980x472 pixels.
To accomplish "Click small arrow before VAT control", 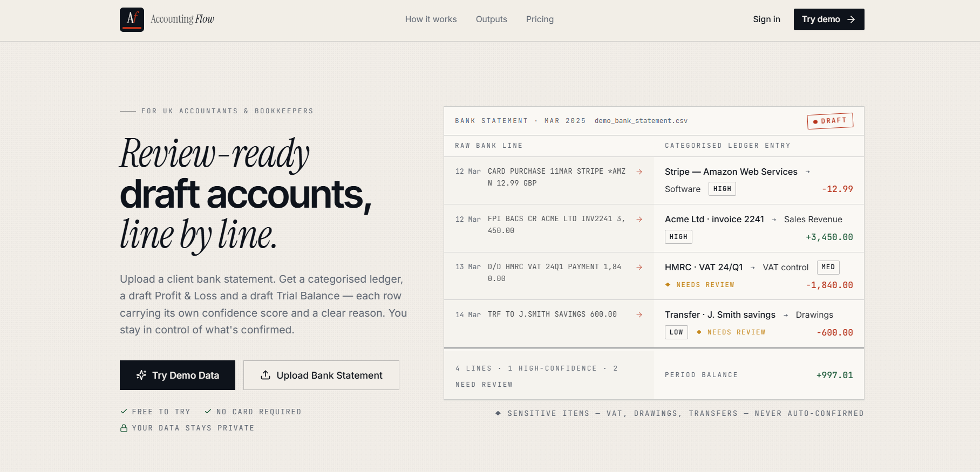I will (753, 268).
